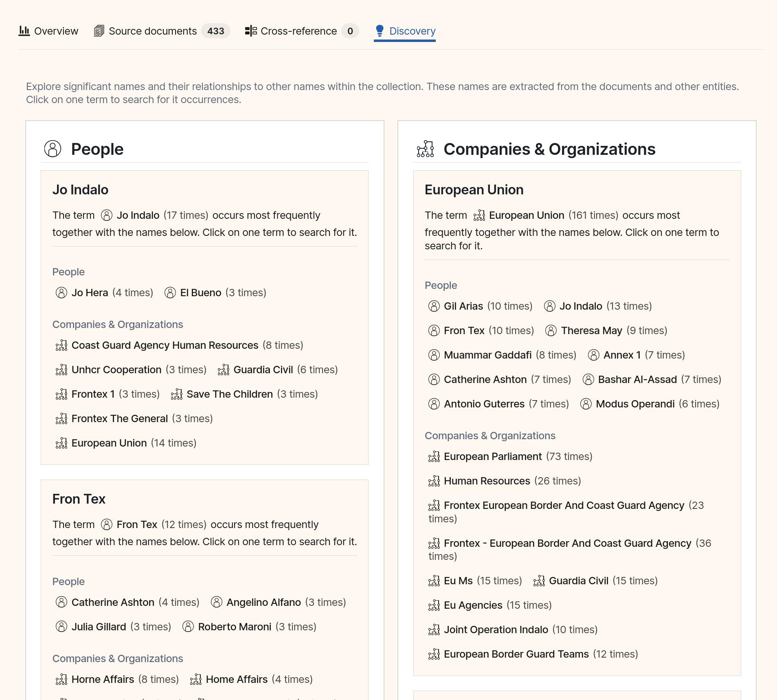Search for Save The Children

[x=244, y=394]
